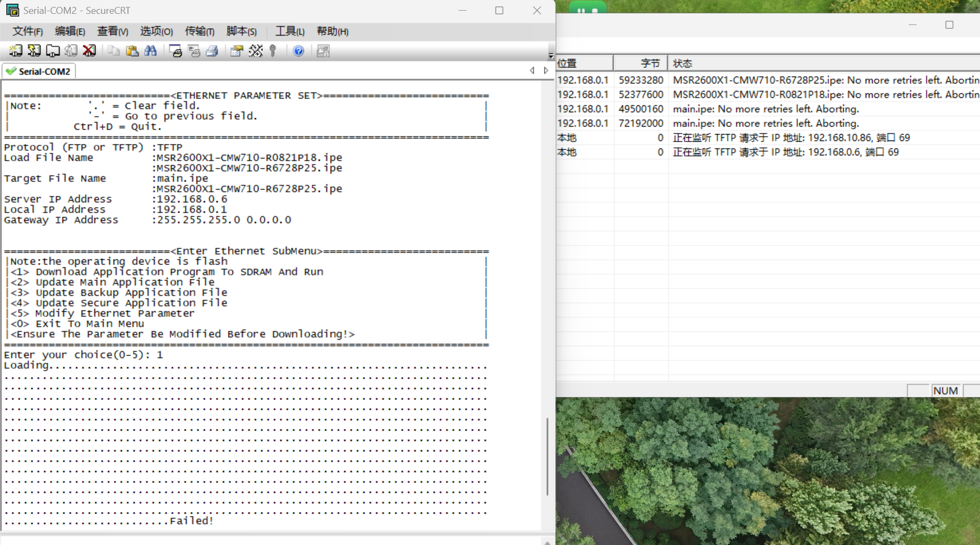This screenshot has height=545, width=980.
Task: Open the 传输(T) menu
Action: 200,31
